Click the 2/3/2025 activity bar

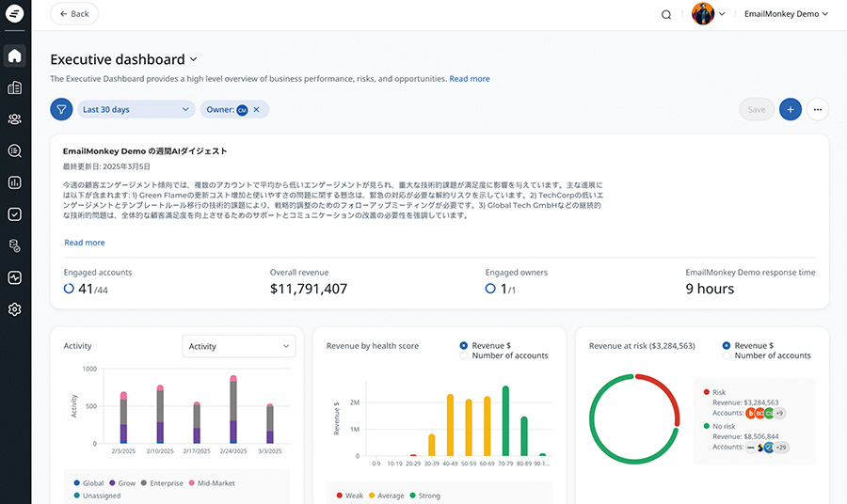[x=123, y=417]
